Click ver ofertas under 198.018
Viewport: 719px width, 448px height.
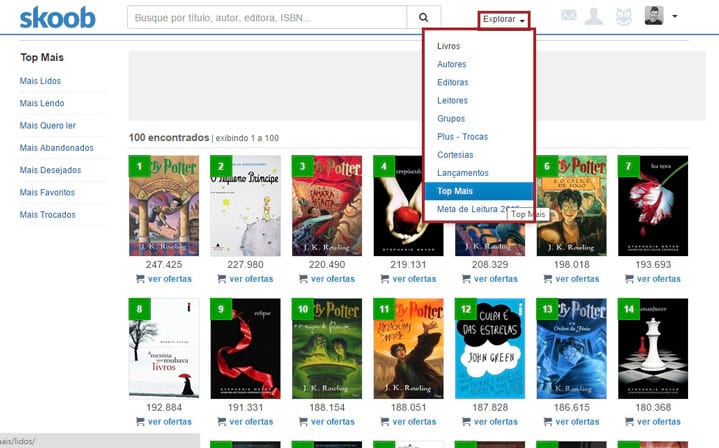coord(571,279)
